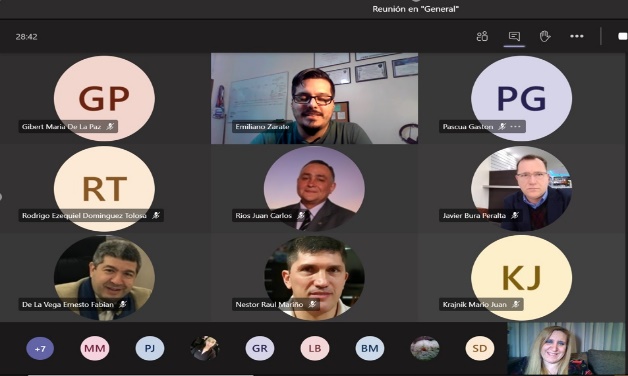Screen dimensions: 628x376
Task: Select Emiliano Zarate's video tile
Action: click(x=314, y=99)
